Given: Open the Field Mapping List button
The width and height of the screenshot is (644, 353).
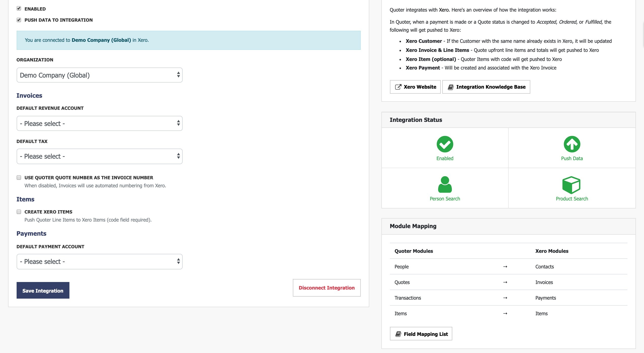Looking at the screenshot, I should (421, 334).
